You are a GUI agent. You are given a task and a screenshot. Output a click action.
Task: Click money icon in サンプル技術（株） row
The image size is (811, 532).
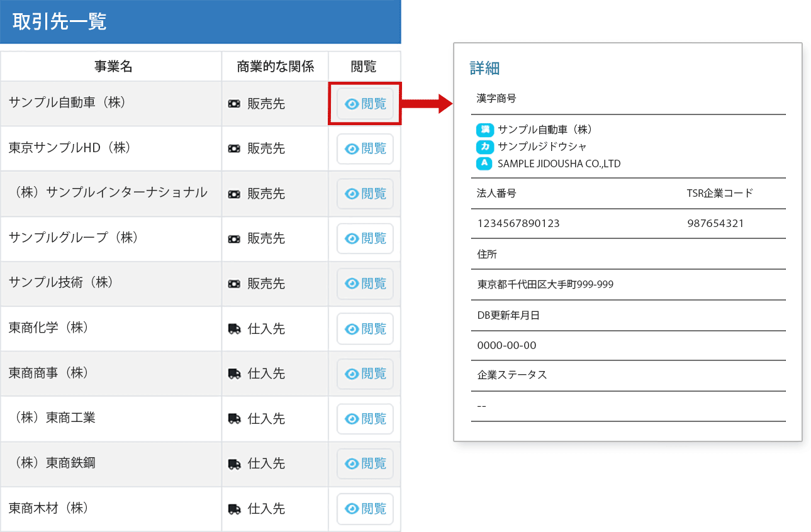click(x=234, y=284)
